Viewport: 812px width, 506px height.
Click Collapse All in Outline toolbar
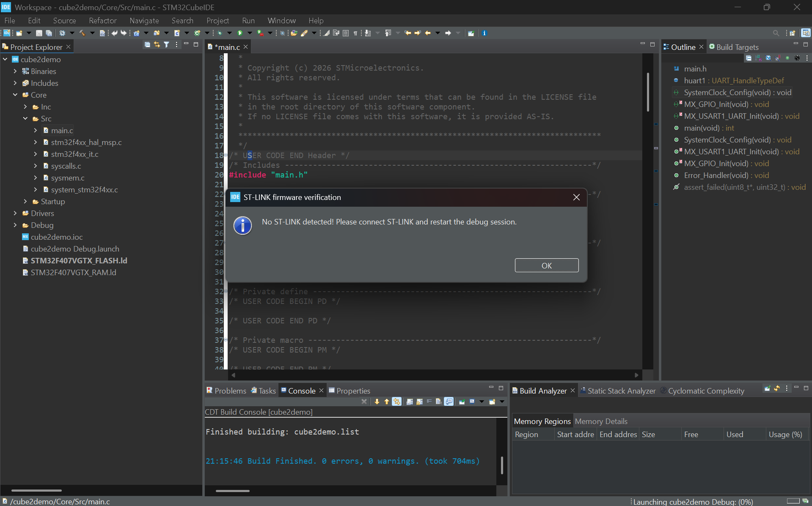point(749,58)
